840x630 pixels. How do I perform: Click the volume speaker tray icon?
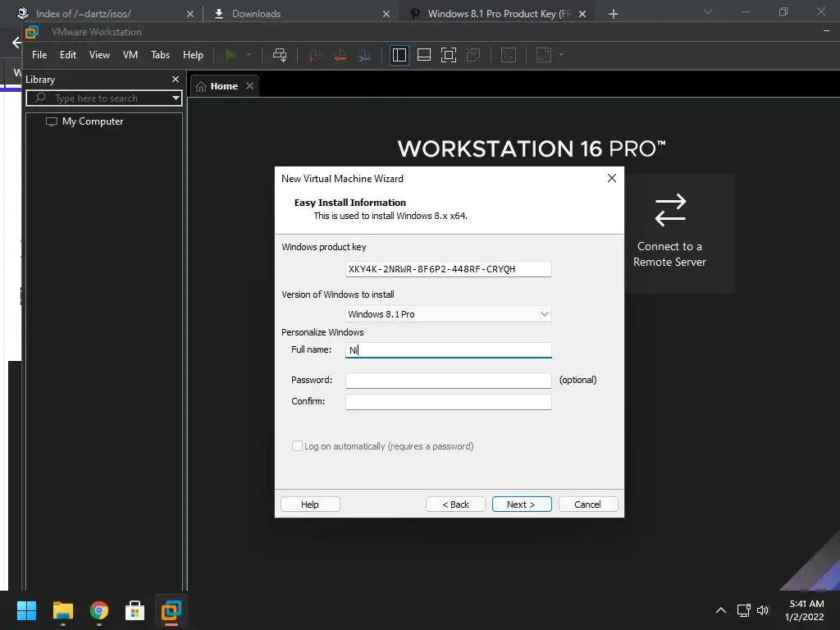(x=763, y=610)
